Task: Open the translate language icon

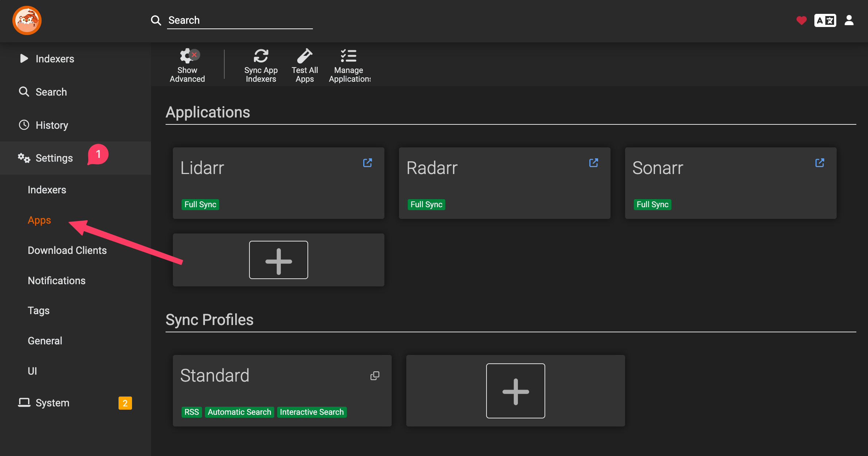Action: [x=825, y=20]
